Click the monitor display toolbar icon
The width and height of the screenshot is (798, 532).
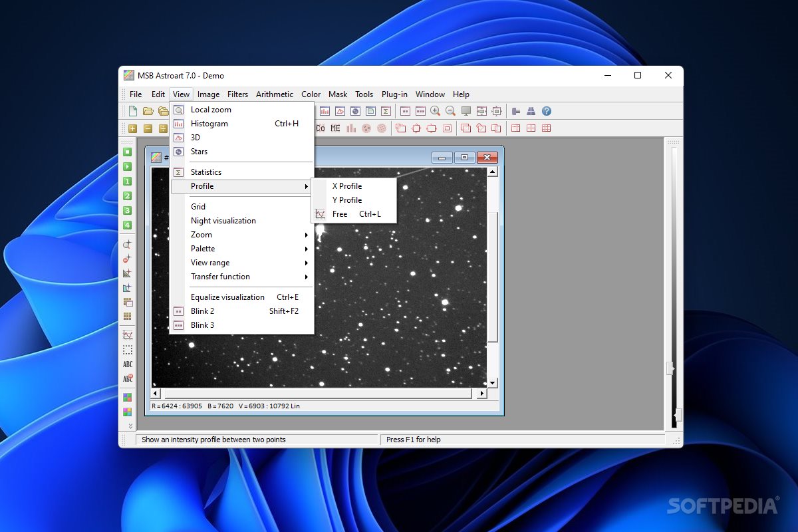coord(466,111)
